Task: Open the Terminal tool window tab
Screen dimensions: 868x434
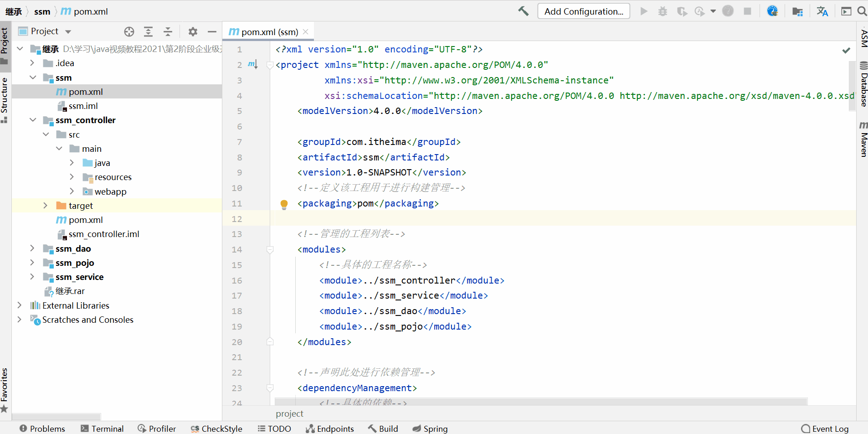Action: click(102, 429)
